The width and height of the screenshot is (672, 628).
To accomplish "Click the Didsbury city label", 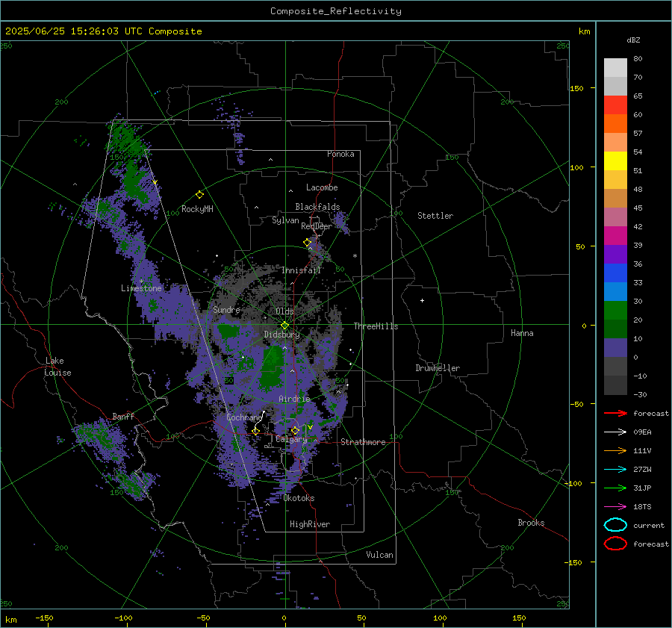I will coord(281,335).
